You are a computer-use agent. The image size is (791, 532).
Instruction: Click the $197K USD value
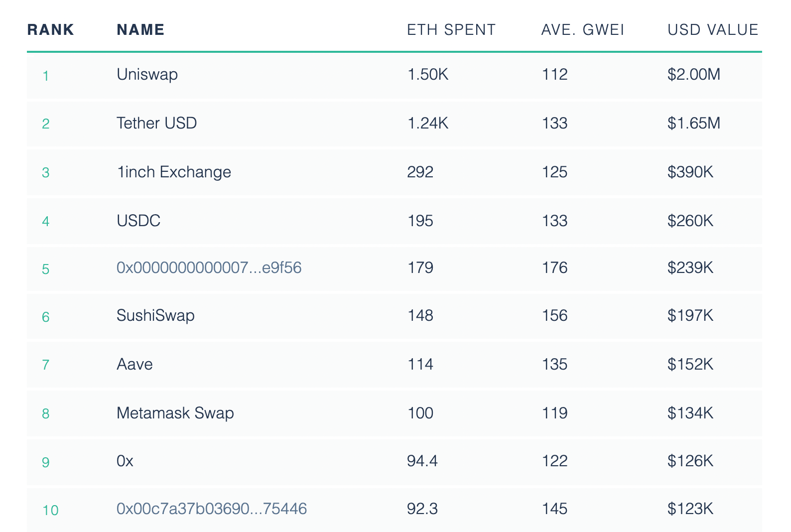(691, 316)
